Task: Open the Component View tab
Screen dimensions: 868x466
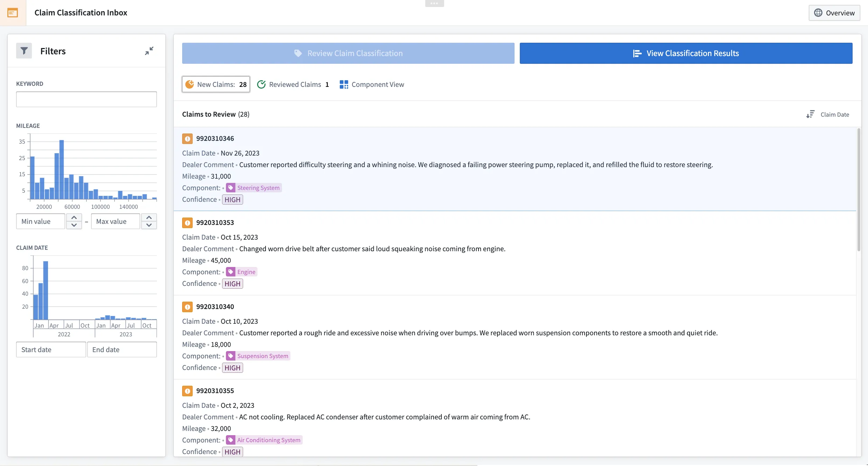Action: (372, 84)
